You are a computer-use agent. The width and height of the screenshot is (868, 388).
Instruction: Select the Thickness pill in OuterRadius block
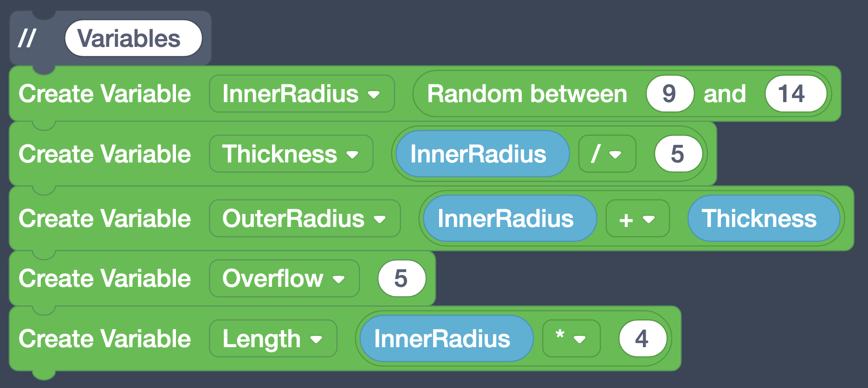point(763,218)
